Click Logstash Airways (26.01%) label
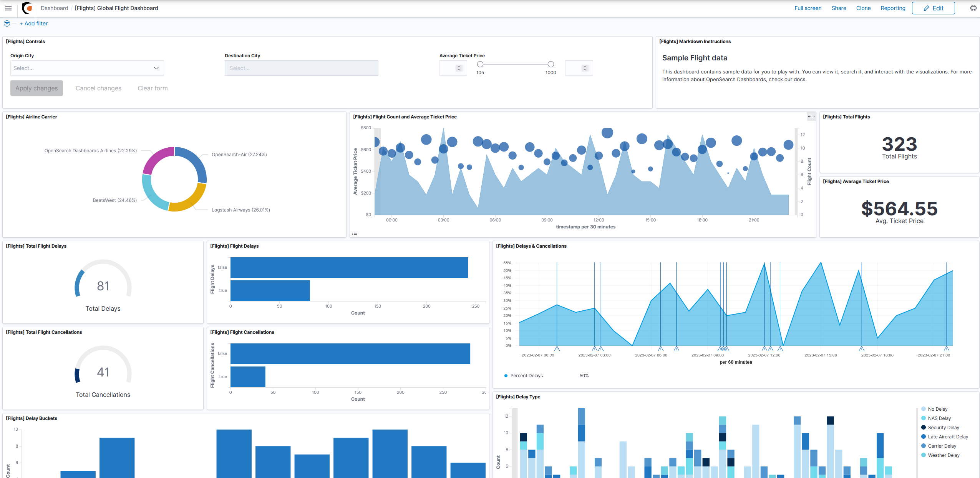Viewport: 980px width, 478px height. (x=241, y=210)
